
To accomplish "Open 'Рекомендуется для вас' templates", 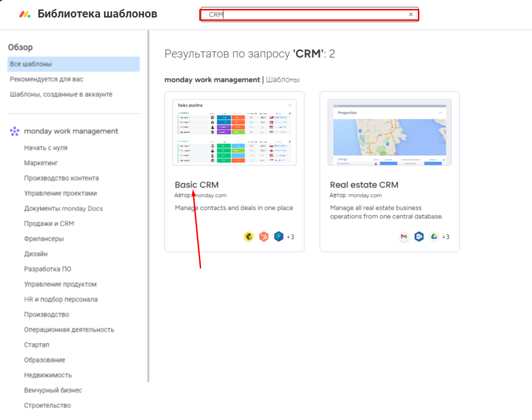I will [x=46, y=79].
